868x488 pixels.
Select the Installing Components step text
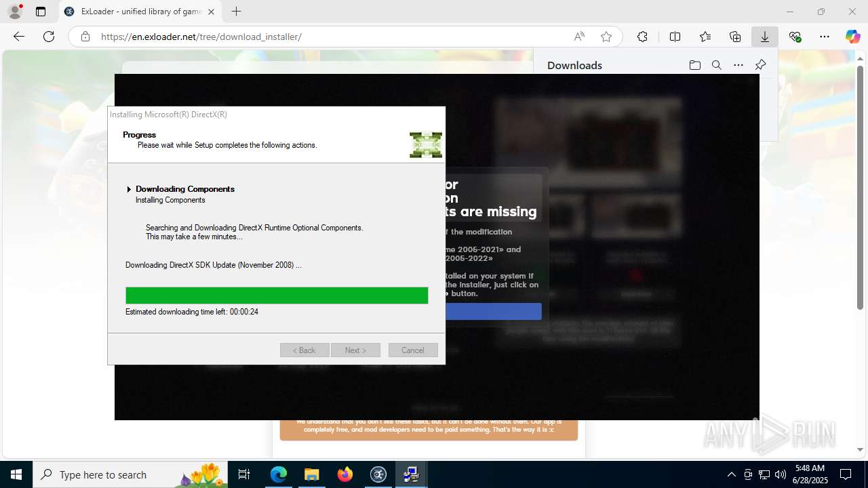(x=170, y=200)
